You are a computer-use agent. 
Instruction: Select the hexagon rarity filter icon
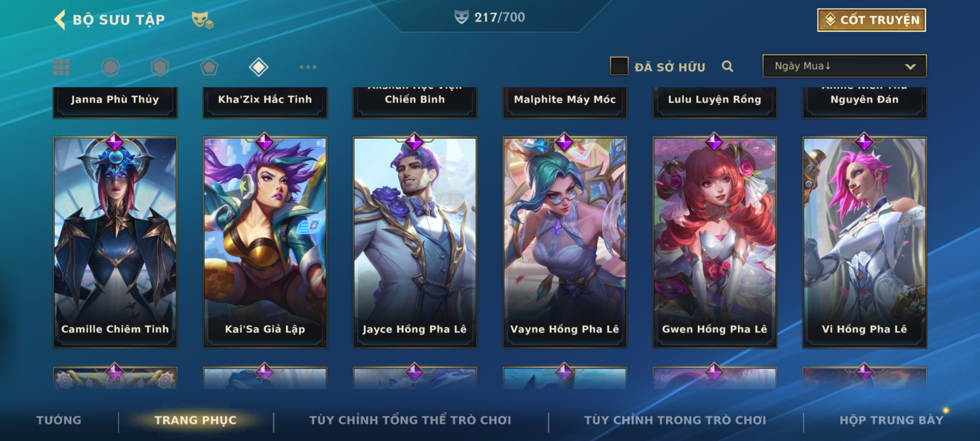(x=160, y=67)
